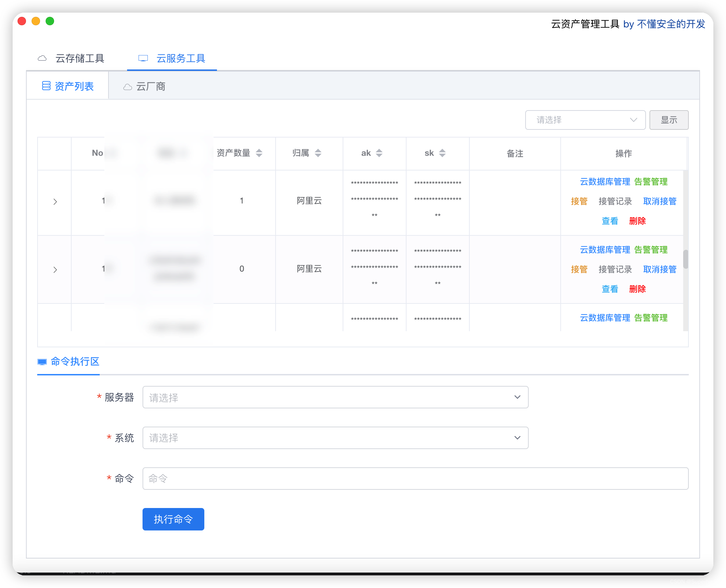The height and width of the screenshot is (588, 726).
Task: Open the 请选择 filter dropdown
Action: point(585,120)
